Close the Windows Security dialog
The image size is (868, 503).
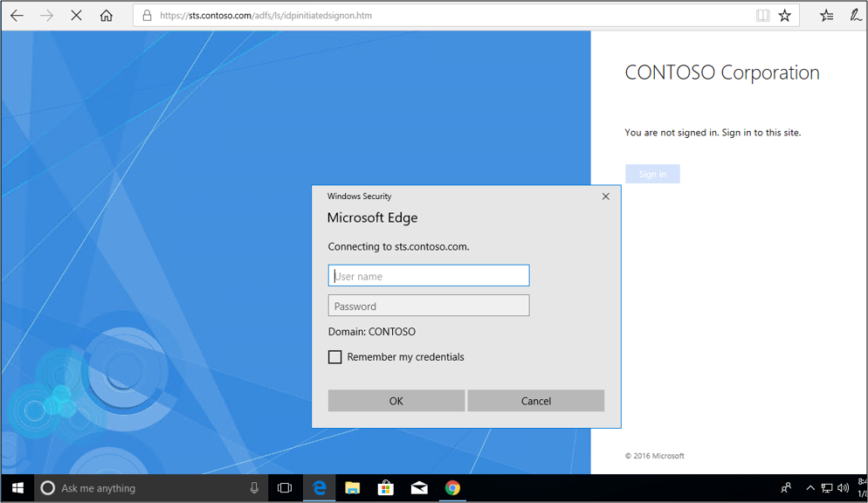(x=606, y=196)
